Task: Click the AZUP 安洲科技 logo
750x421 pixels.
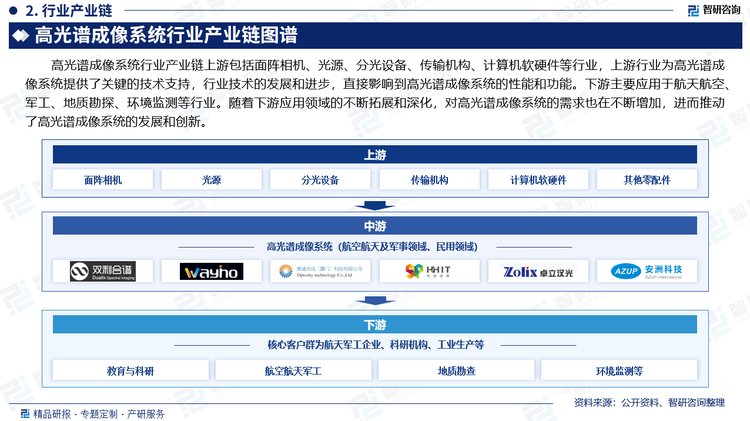Action: pos(647,271)
